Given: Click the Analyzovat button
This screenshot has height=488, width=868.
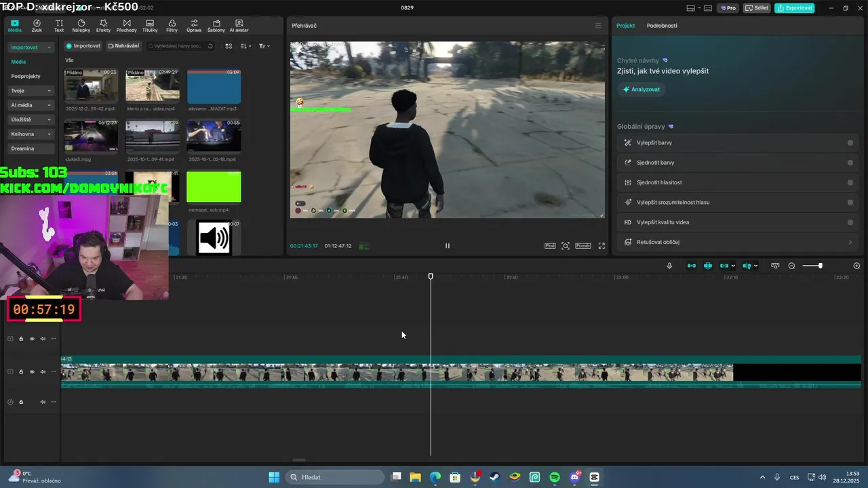Looking at the screenshot, I should [x=641, y=89].
